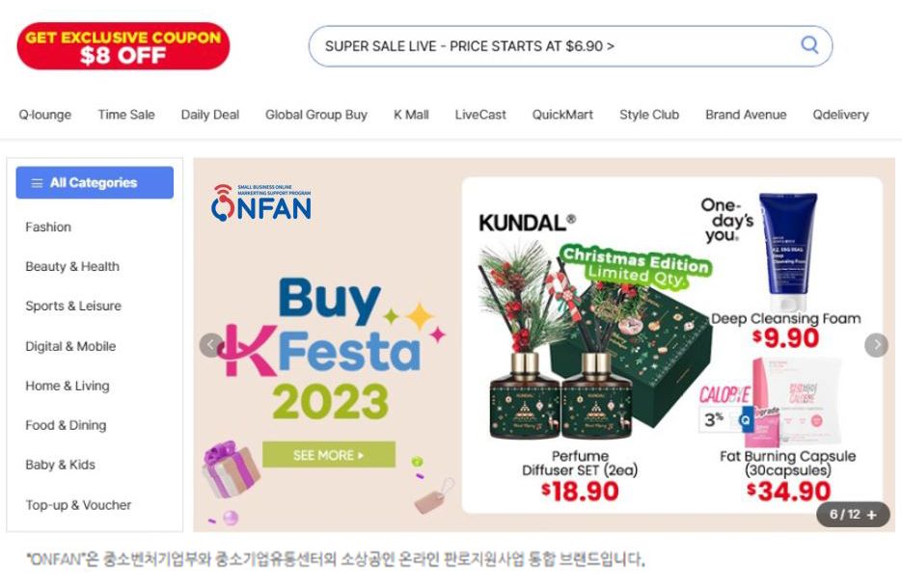Screen dimensions: 902x588
Task: Open the LiveCast section
Action: click(479, 114)
